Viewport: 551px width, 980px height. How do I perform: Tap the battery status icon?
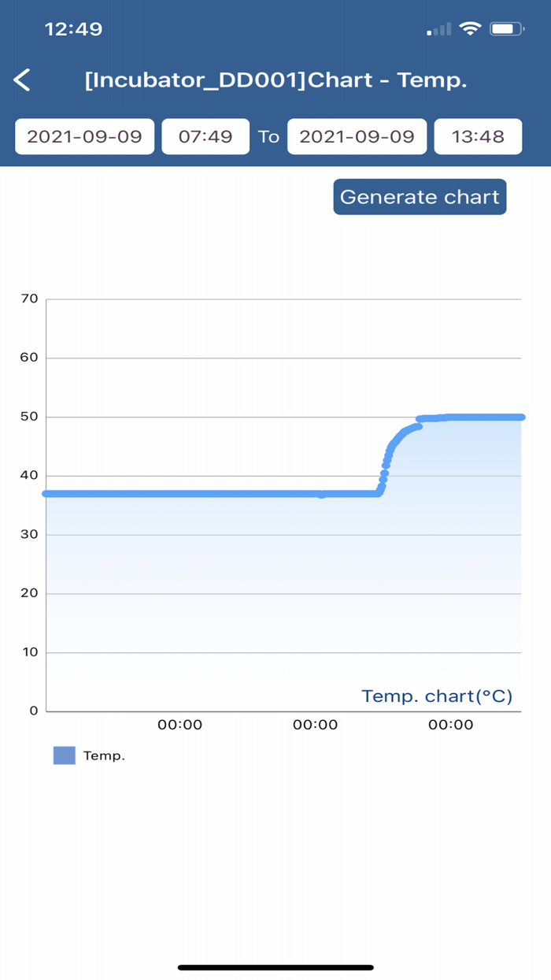pos(506,29)
